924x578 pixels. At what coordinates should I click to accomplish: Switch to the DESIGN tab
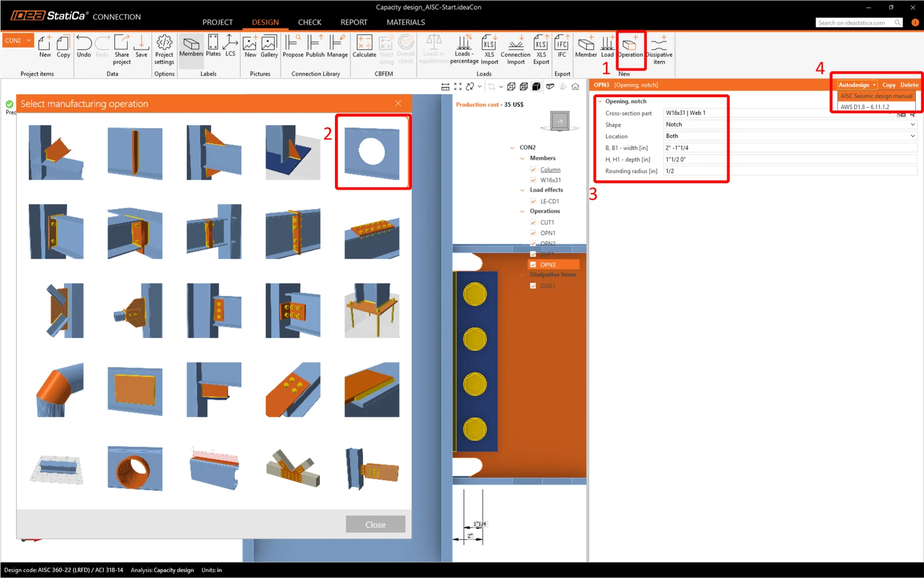[x=265, y=22]
